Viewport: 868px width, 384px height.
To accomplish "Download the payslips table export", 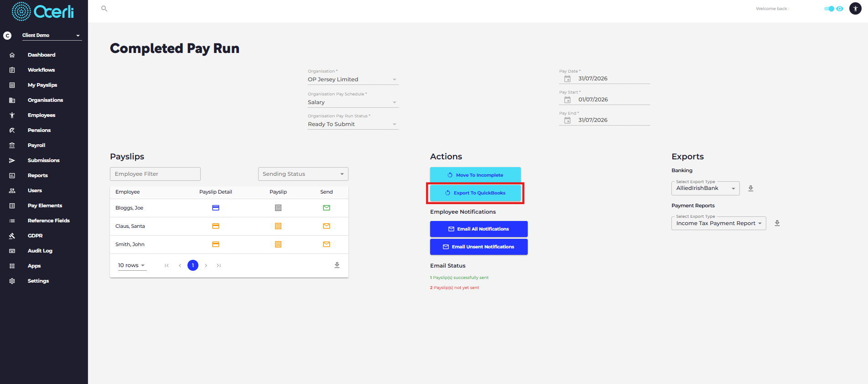I will click(x=337, y=265).
